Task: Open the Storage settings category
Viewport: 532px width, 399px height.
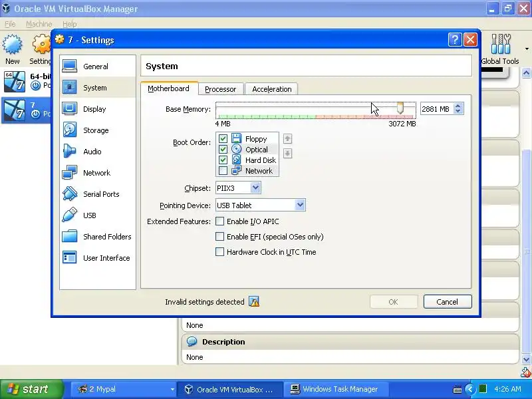Action: click(97, 130)
